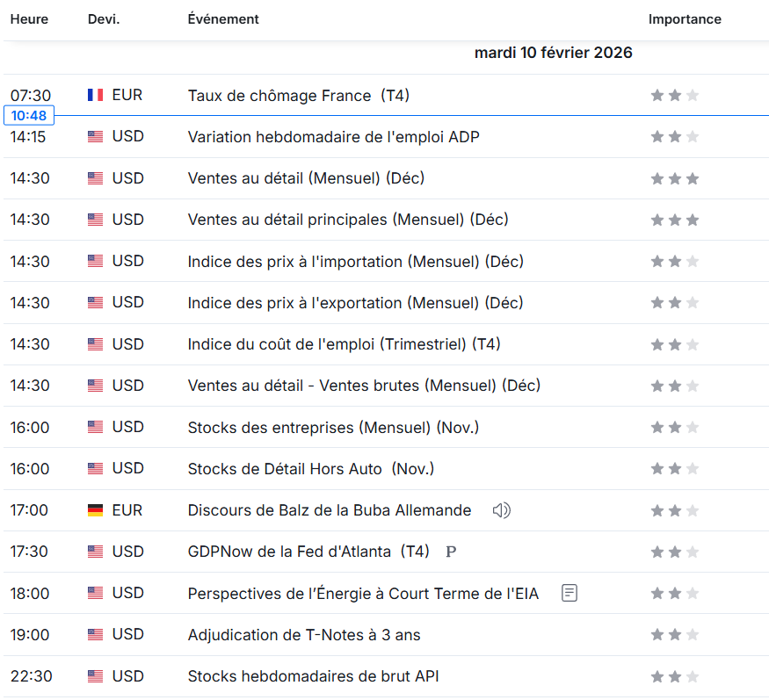Click the Importance column header
Viewport: 769px width, 700px height.
(685, 19)
